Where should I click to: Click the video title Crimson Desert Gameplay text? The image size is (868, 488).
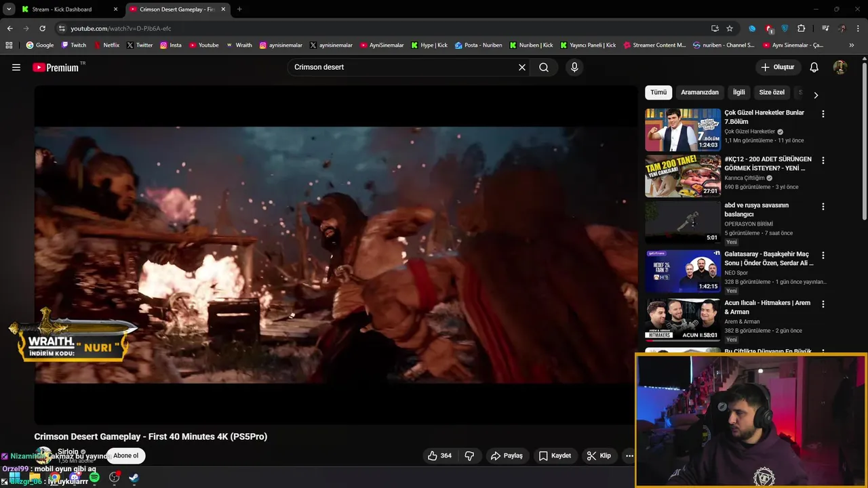click(151, 436)
